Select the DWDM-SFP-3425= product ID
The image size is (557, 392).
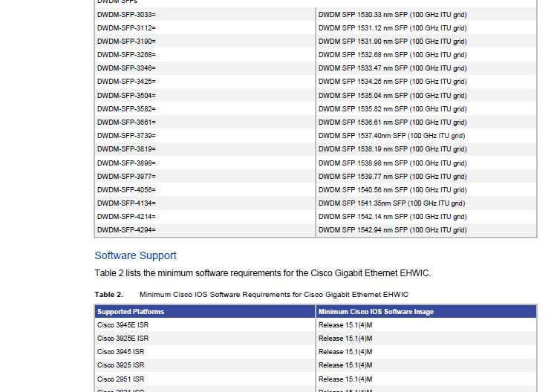point(126,82)
